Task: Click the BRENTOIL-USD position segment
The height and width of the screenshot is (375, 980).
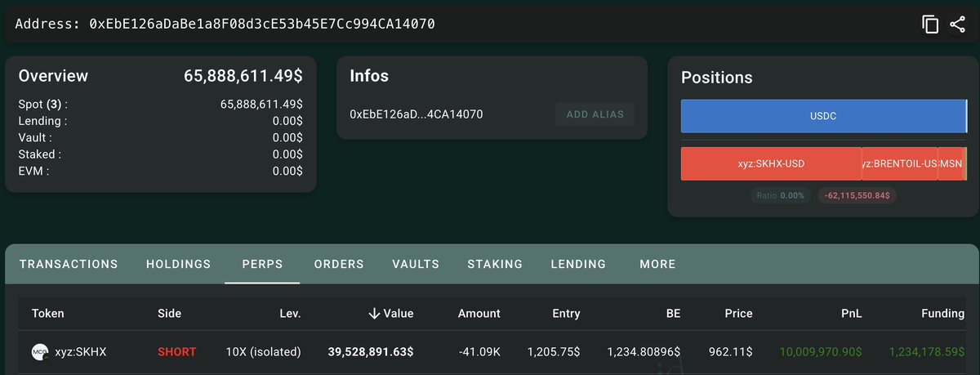Action: (x=900, y=163)
